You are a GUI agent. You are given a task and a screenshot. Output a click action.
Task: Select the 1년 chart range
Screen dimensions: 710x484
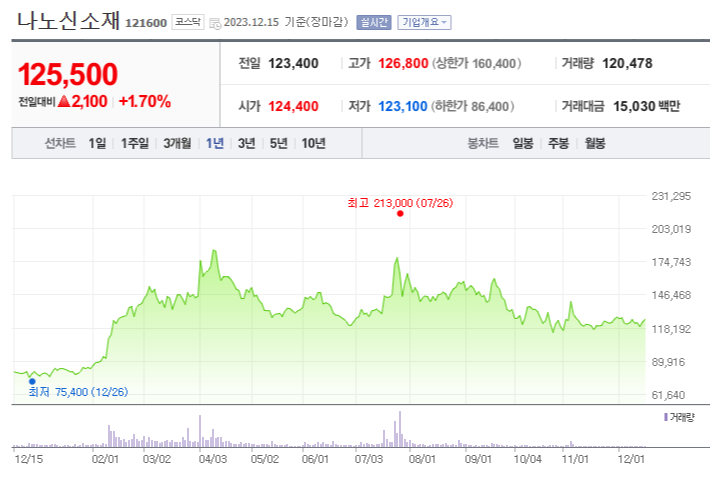[215, 144]
